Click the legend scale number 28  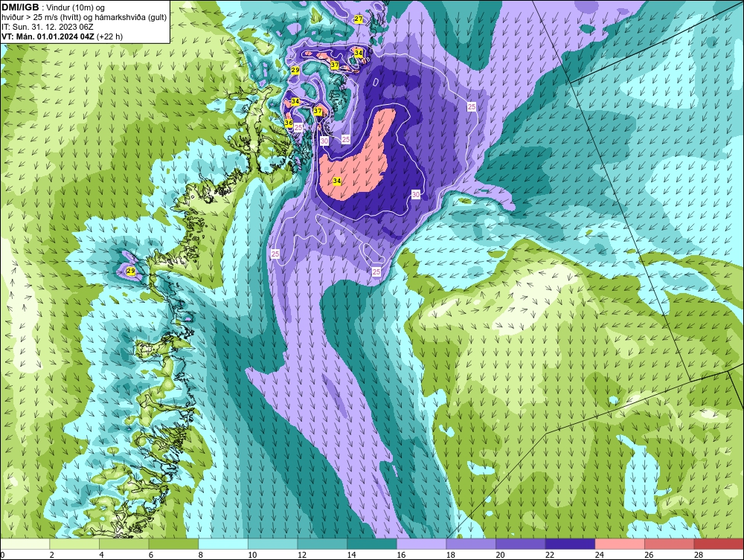tap(699, 555)
